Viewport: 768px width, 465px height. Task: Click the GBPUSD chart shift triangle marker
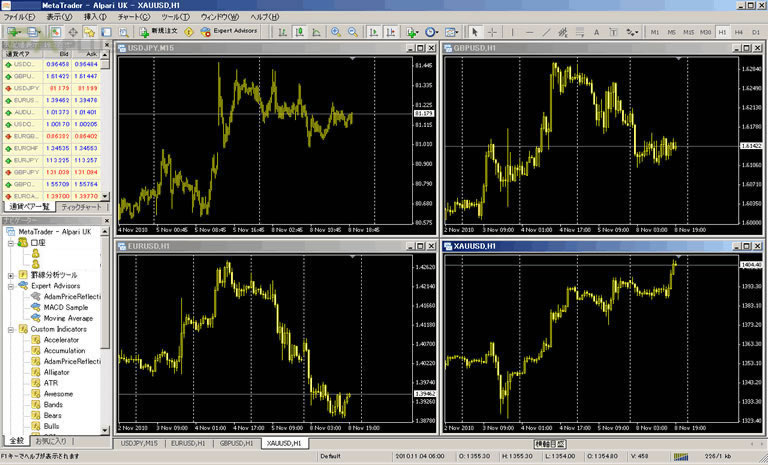tap(678, 59)
